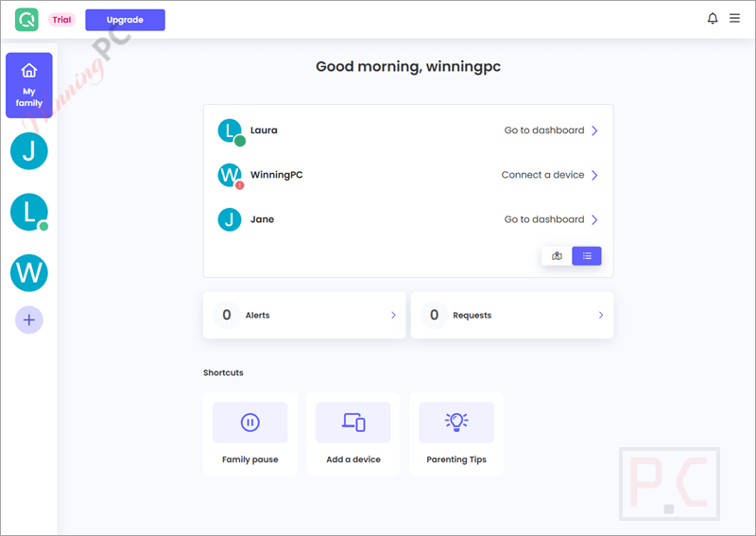Click the name Laura in the list
Screen dimensions: 756x536
264,130
